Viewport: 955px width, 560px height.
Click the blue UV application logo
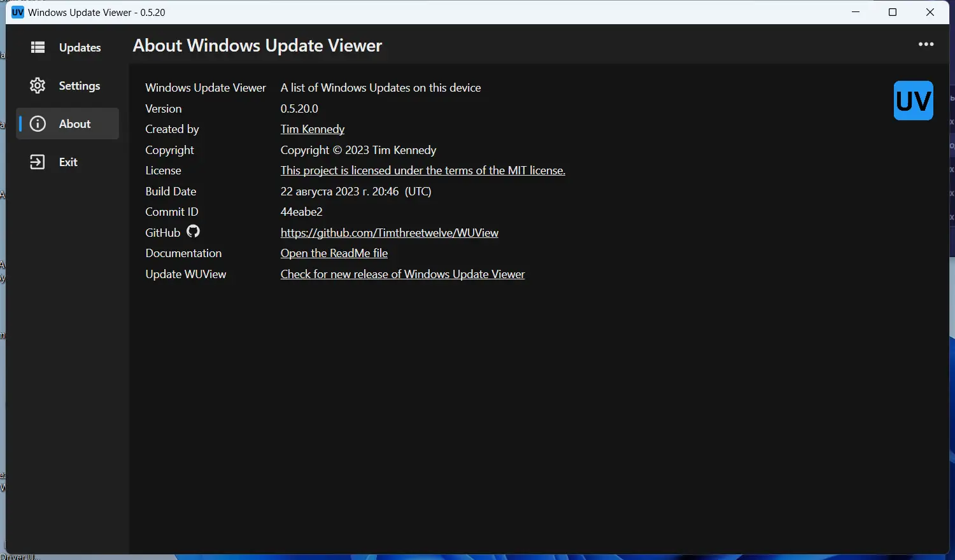pyautogui.click(x=913, y=101)
